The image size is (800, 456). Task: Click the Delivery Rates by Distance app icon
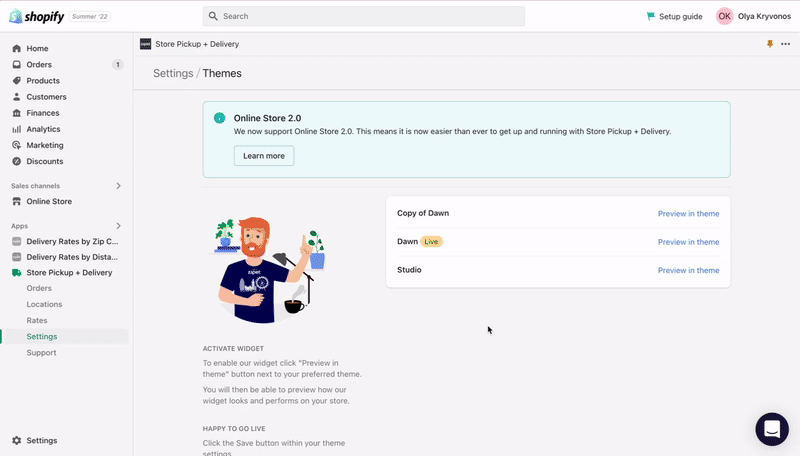(x=17, y=257)
